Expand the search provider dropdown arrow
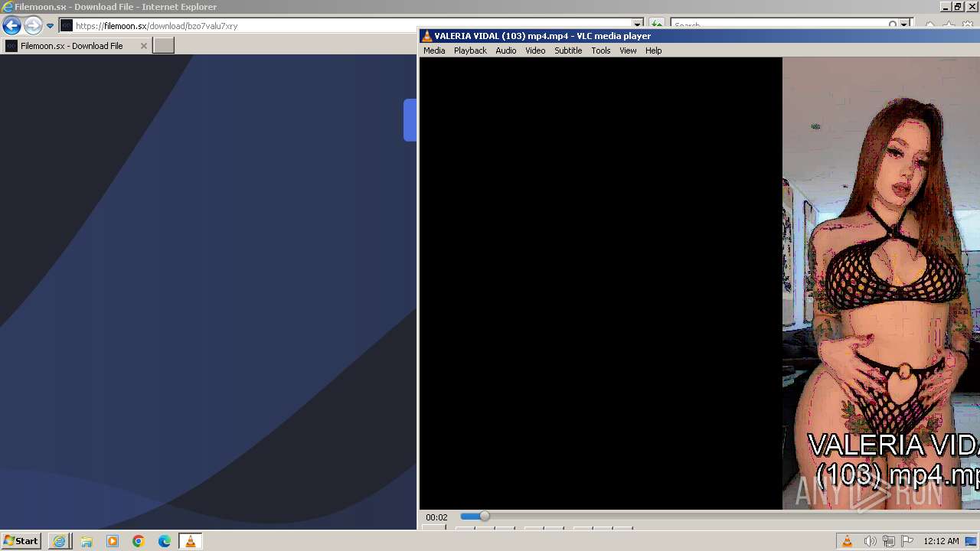 pyautogui.click(x=904, y=25)
